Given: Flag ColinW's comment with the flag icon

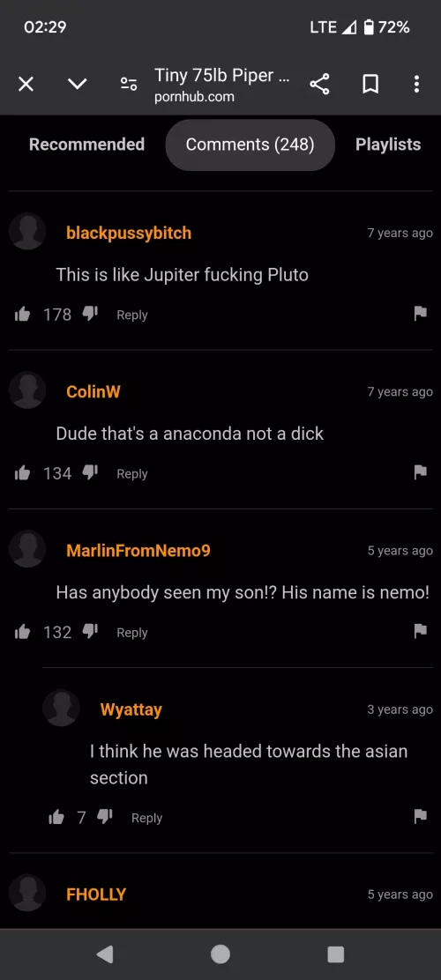Looking at the screenshot, I should (421, 472).
